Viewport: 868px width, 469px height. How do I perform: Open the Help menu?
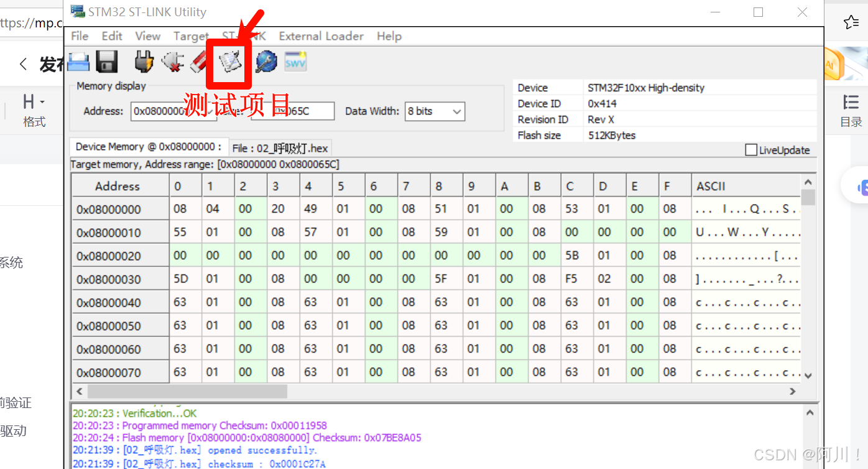[389, 36]
